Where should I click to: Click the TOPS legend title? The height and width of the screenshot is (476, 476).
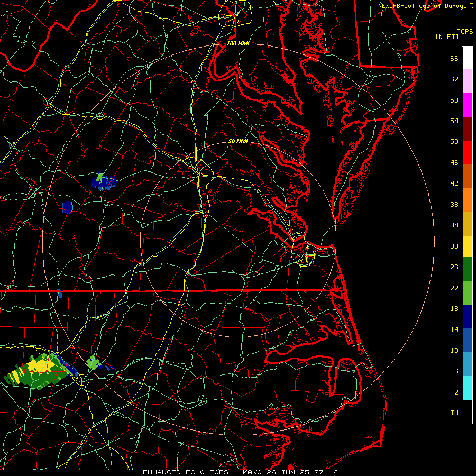(x=465, y=32)
